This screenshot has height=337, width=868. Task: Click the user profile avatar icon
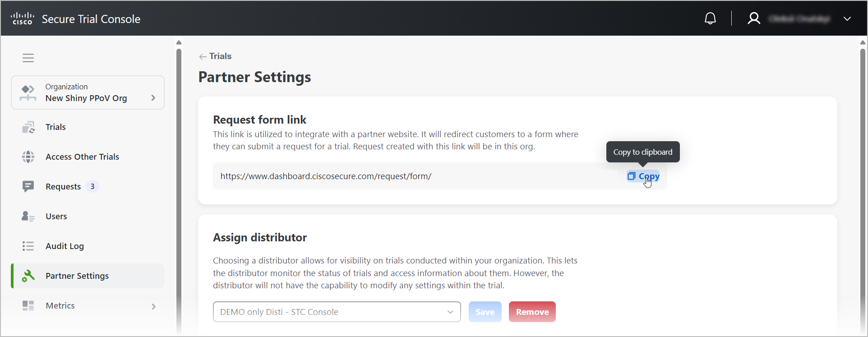pos(754,18)
